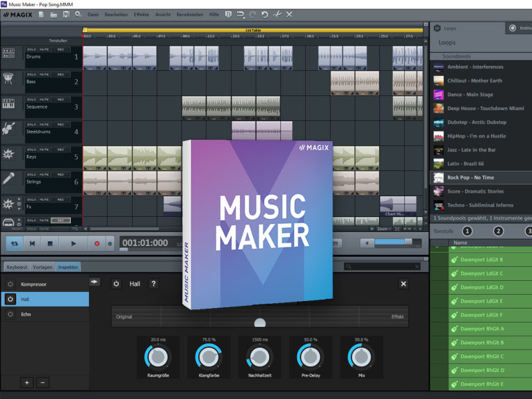Open the Bereitstellen menu
The width and height of the screenshot is (532, 399).
coord(190,15)
